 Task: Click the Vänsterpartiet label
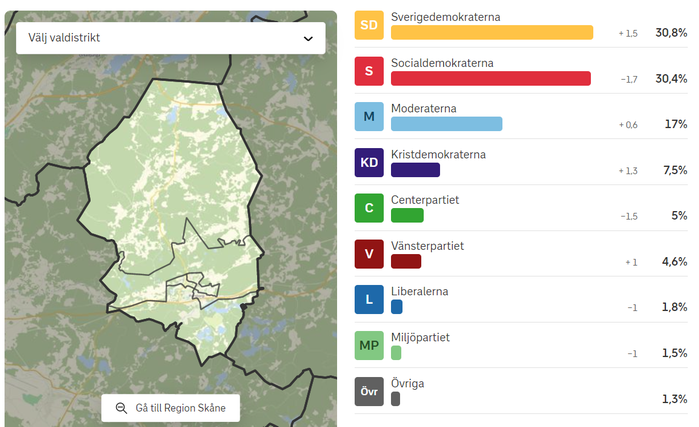pyautogui.click(x=427, y=246)
